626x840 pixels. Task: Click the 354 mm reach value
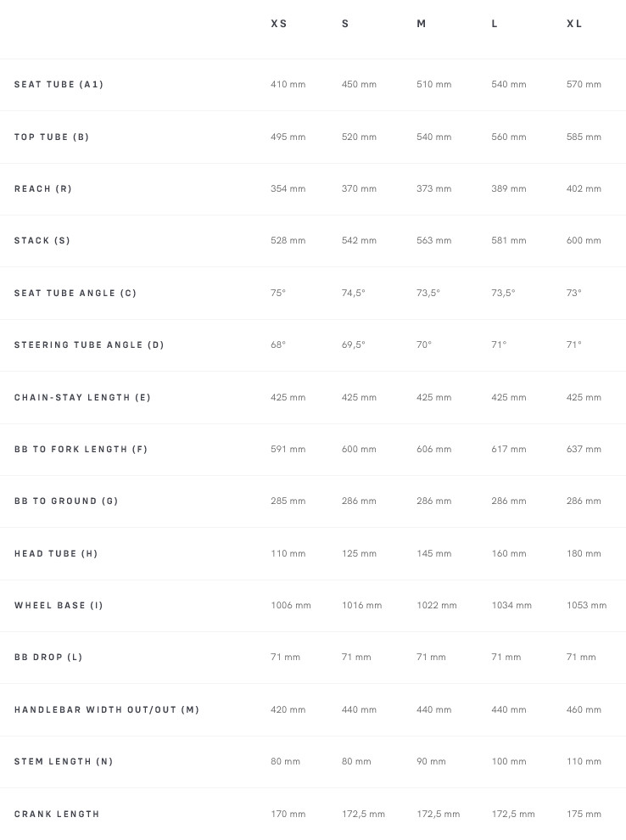coord(288,188)
